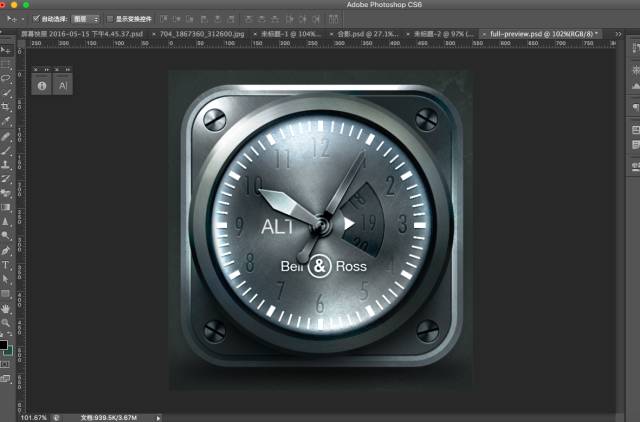The height and width of the screenshot is (422, 640).
Task: Set the black foreground color swatch
Action: (3, 345)
